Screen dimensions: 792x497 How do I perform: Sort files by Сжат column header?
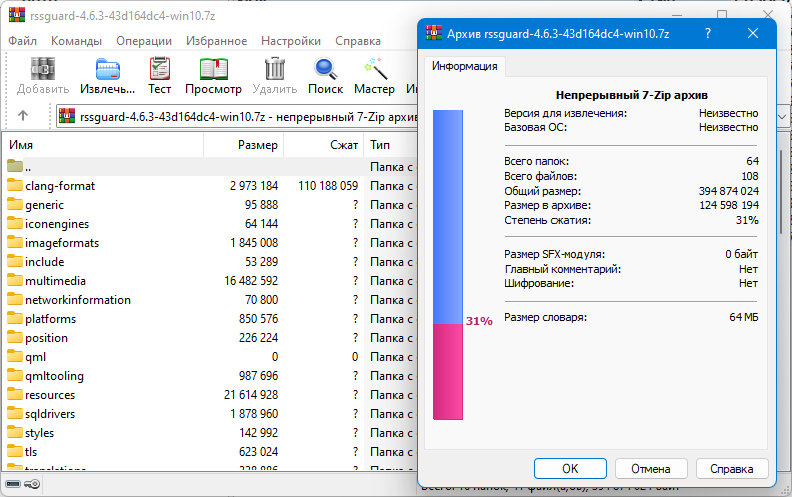pos(323,145)
